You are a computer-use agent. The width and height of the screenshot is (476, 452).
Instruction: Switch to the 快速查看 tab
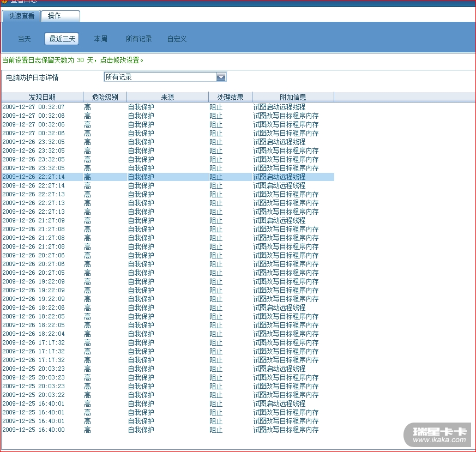click(22, 16)
